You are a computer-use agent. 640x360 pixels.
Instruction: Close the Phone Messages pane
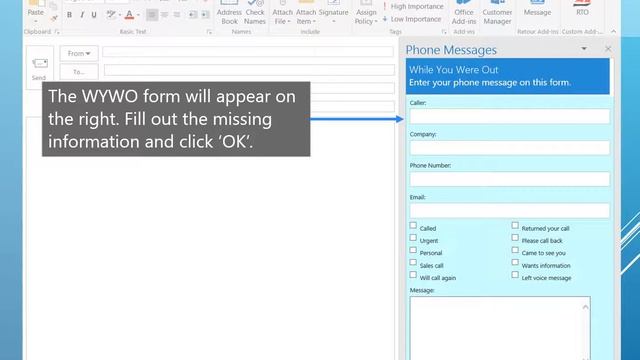tap(608, 49)
